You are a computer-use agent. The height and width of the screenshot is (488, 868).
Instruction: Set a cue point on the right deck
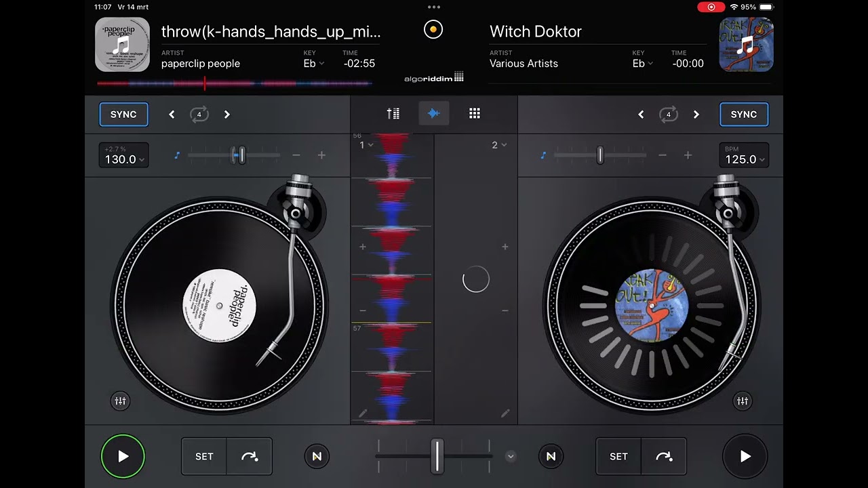[x=618, y=457]
